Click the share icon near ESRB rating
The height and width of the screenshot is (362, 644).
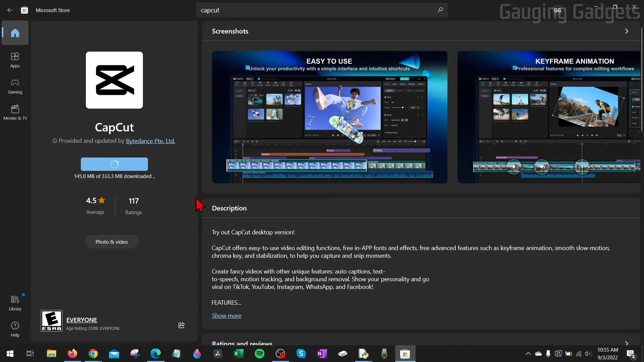(x=181, y=325)
